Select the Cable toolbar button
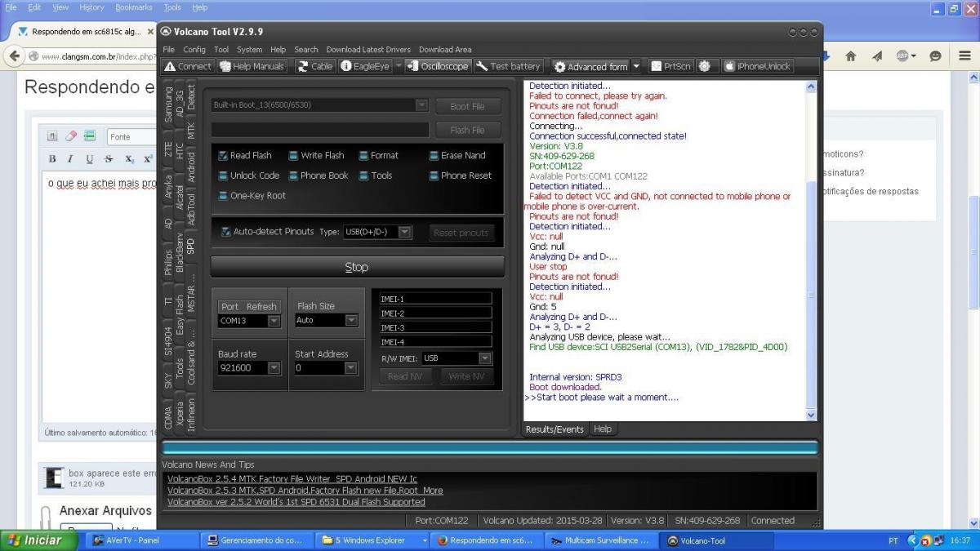This screenshot has width=980, height=551. (314, 66)
